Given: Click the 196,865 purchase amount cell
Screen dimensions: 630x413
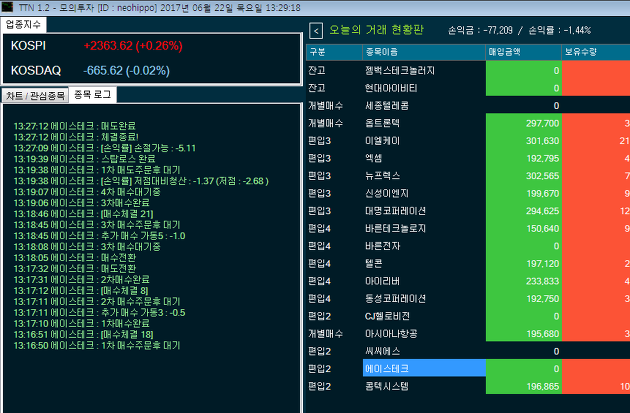Looking at the screenshot, I should (524, 386).
